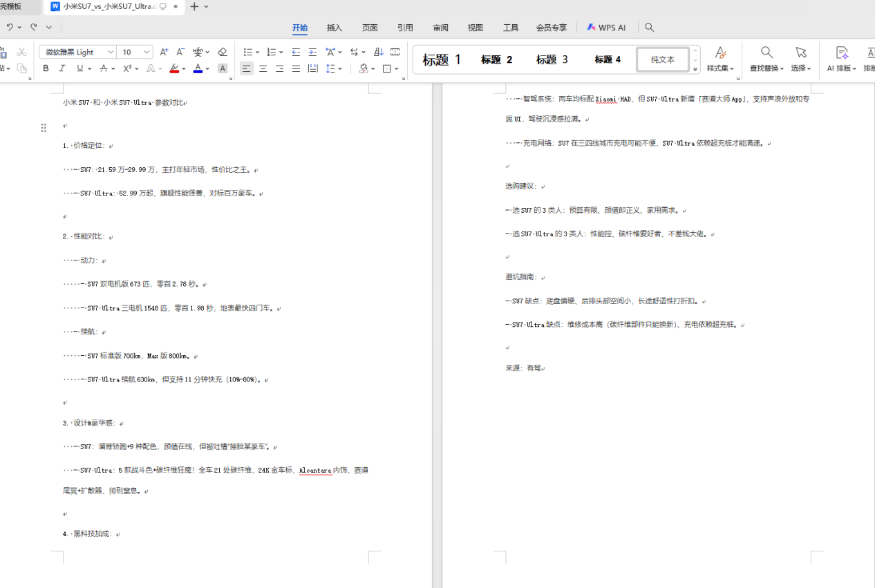
Task: Expand the font color options arrow
Action: tap(208, 68)
